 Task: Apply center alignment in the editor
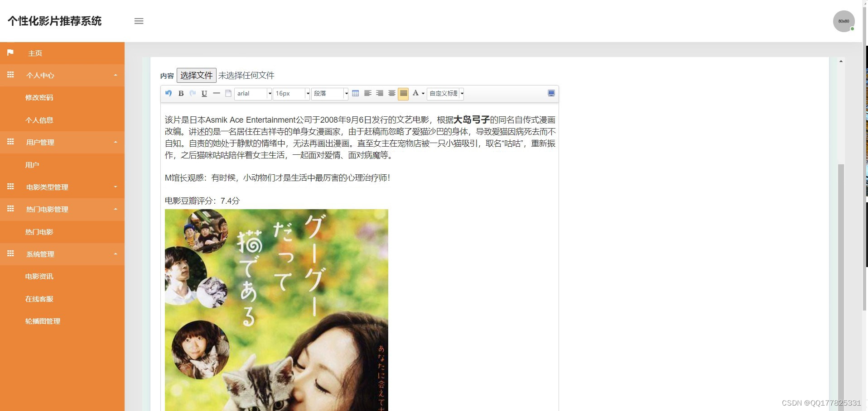pyautogui.click(x=380, y=94)
